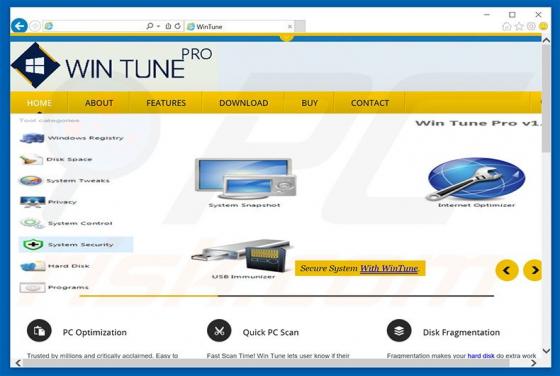Click the System Security label
Image resolution: width=560 pixels, height=376 pixels.
[x=81, y=245]
